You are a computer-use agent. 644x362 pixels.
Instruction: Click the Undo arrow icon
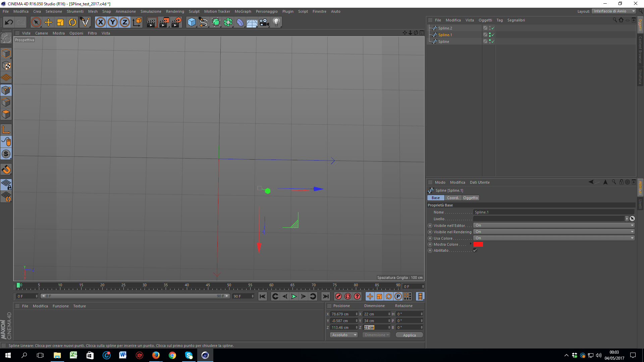click(9, 22)
